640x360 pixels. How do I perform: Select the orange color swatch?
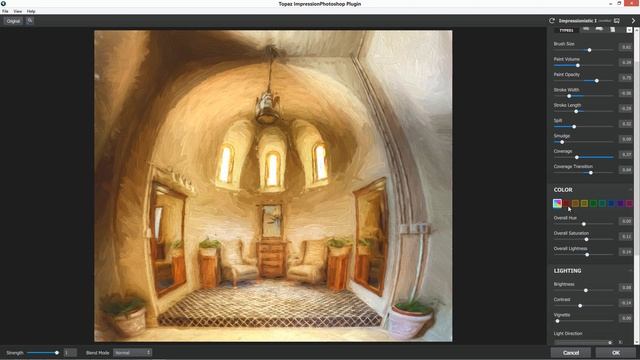click(x=576, y=203)
